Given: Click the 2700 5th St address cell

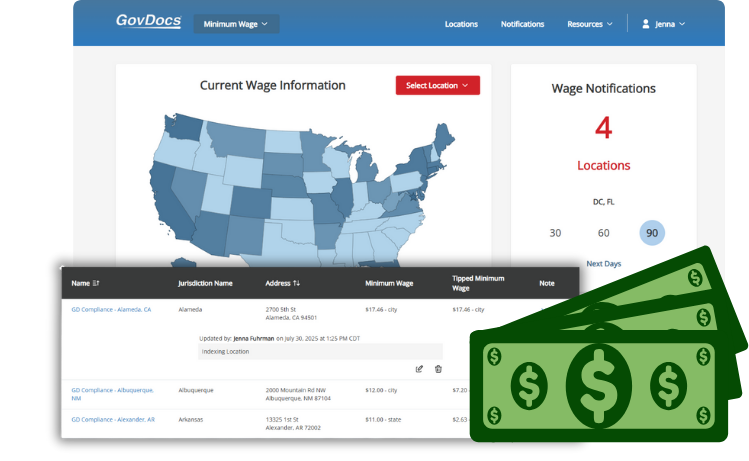Looking at the screenshot, I should (291, 313).
